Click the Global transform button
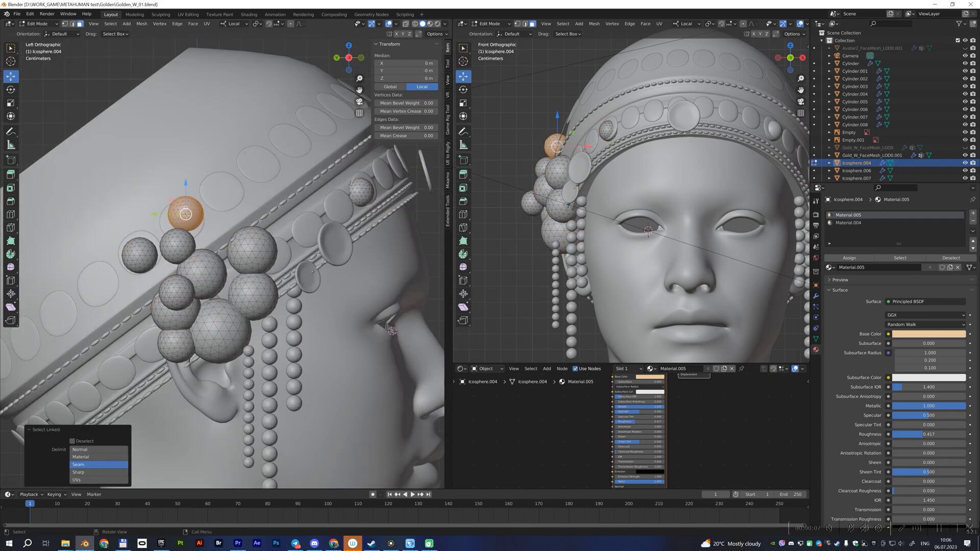Viewport: 980px width, 551px height. tap(390, 87)
